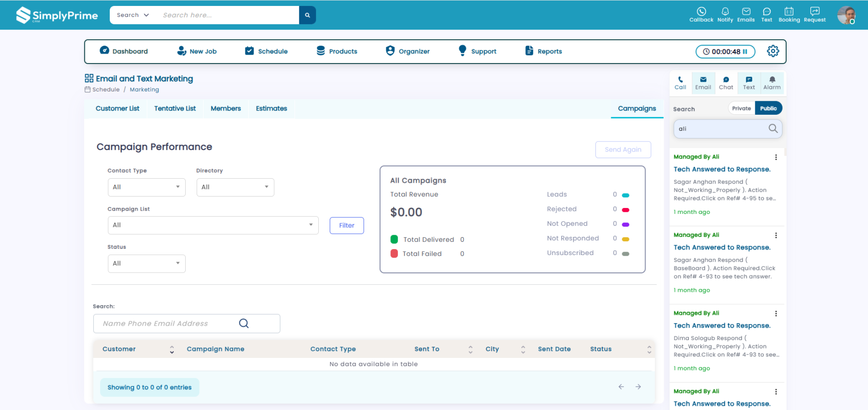This screenshot has width=868, height=410.
Task: Switch the toggle to Public
Action: pos(768,108)
